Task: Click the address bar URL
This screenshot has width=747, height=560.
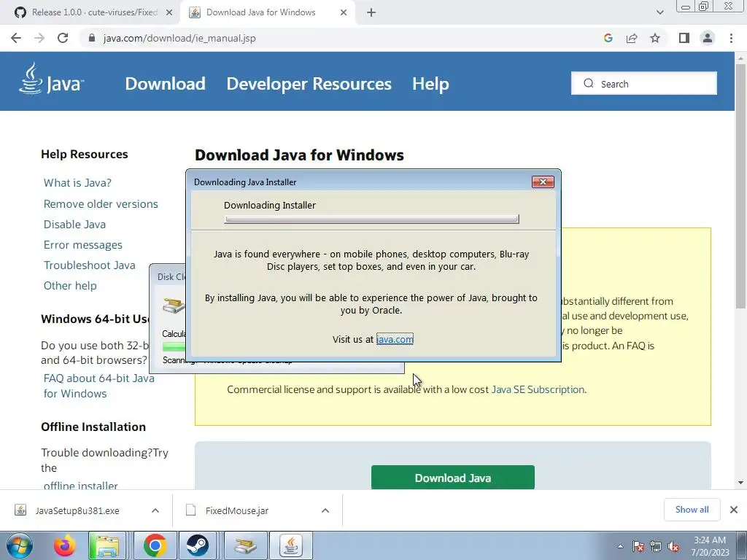Action: [x=179, y=38]
